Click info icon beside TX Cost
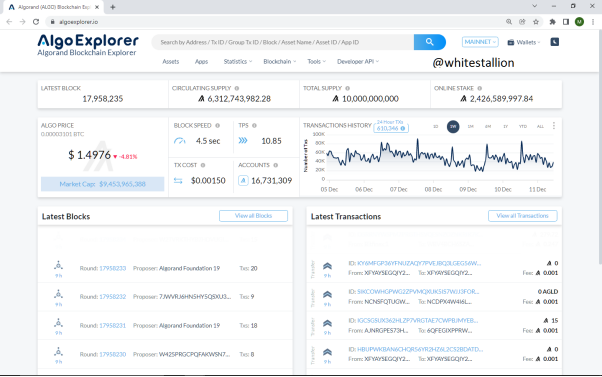The height and width of the screenshot is (377, 602). 203,165
